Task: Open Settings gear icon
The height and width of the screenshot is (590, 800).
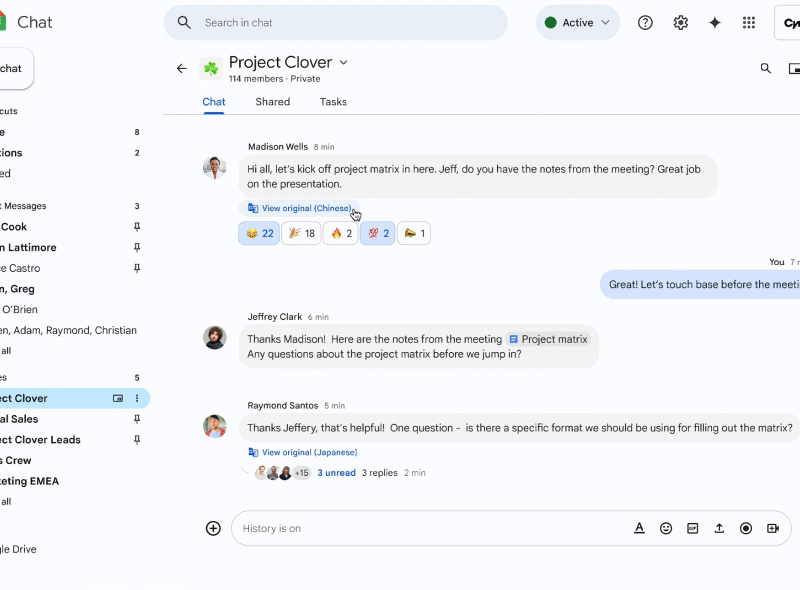Action: pos(680,22)
